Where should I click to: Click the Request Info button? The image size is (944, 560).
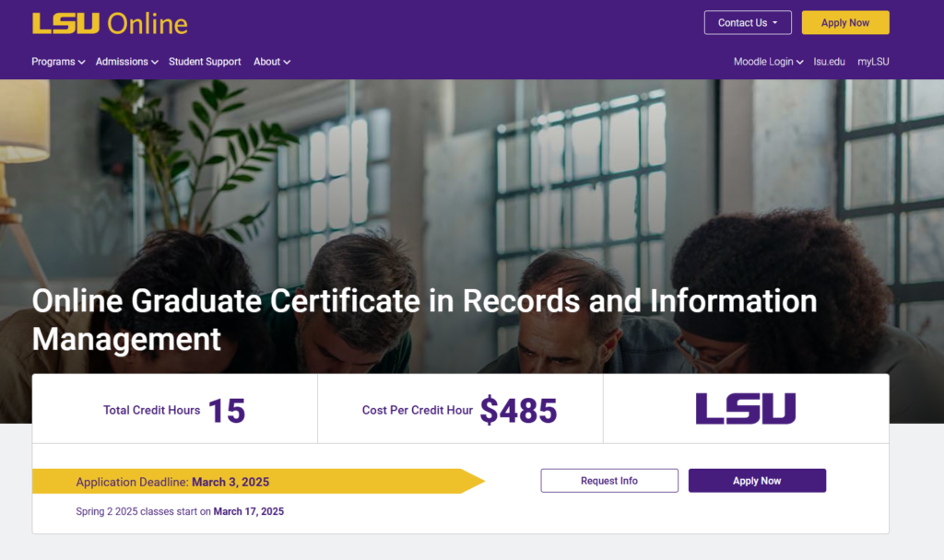tap(609, 481)
